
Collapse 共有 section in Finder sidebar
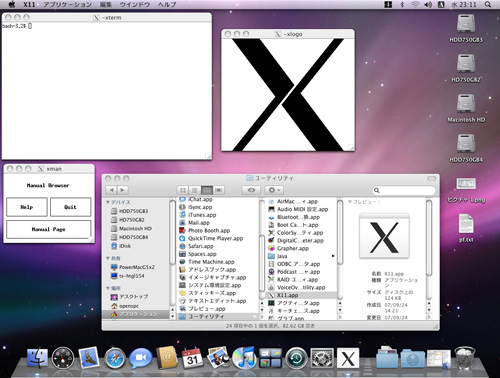point(108,258)
